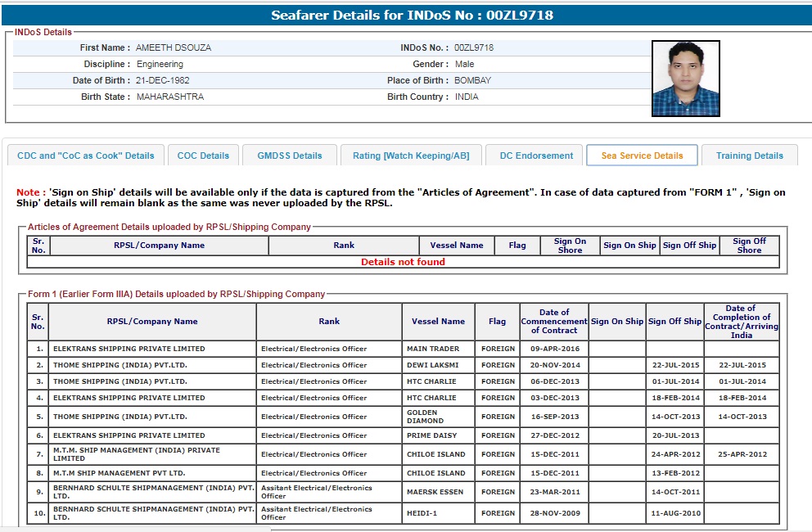The height and width of the screenshot is (532, 812).
Task: Open the GMDSS Details tab
Action: pos(290,156)
